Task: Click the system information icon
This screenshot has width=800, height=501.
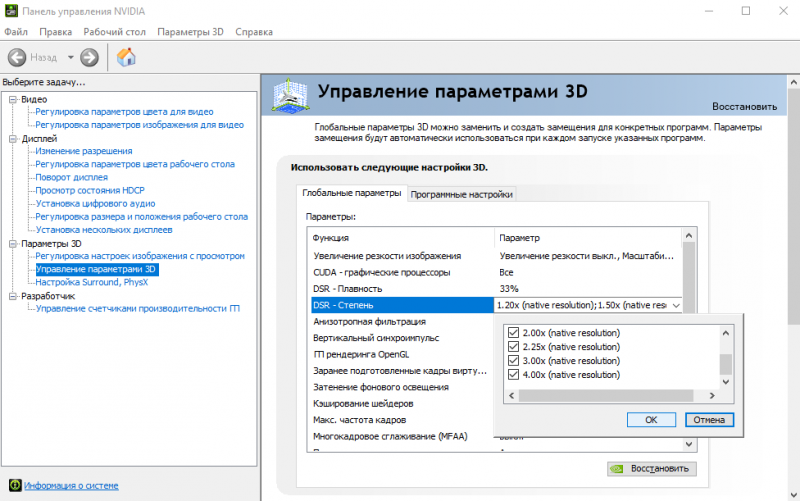Action: pyautogui.click(x=15, y=485)
